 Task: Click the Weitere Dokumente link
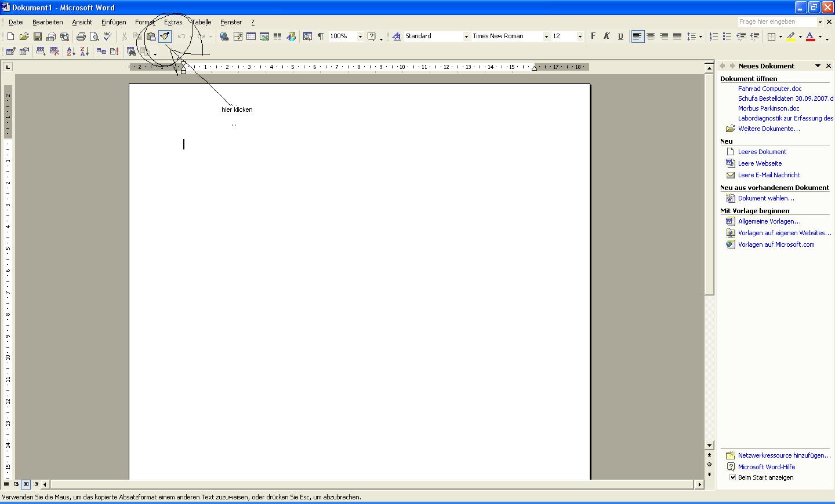(769, 129)
